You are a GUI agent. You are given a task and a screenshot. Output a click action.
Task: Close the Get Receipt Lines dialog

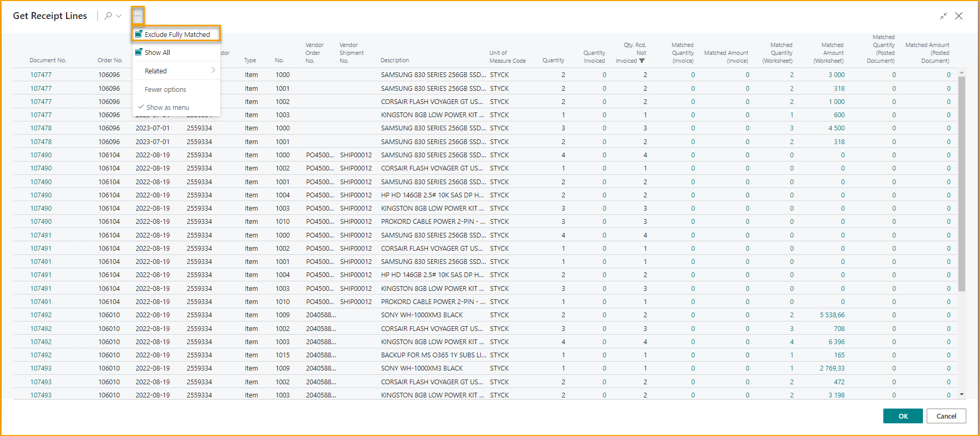(x=959, y=16)
